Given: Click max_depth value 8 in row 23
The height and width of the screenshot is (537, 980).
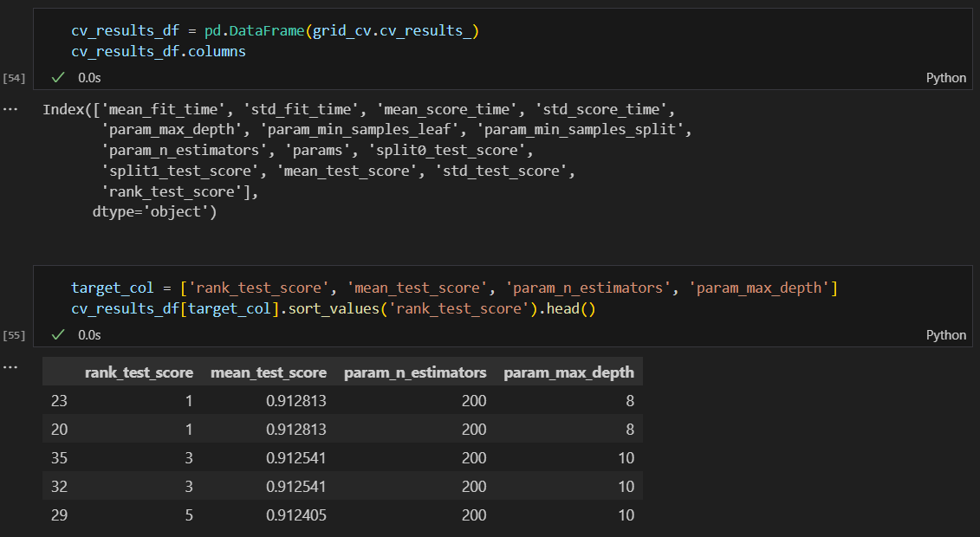Looking at the screenshot, I should pos(630,401).
